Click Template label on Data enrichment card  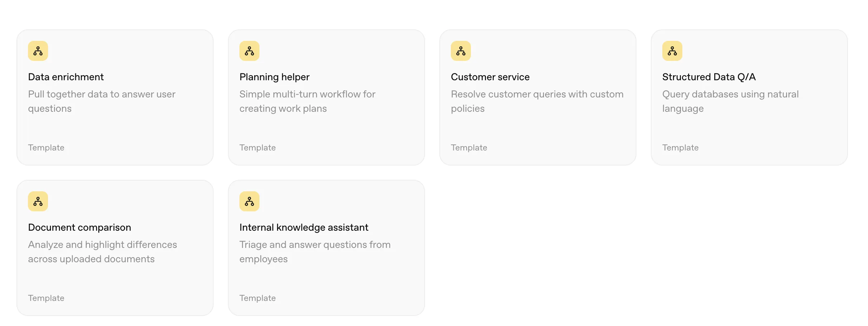[x=46, y=148]
